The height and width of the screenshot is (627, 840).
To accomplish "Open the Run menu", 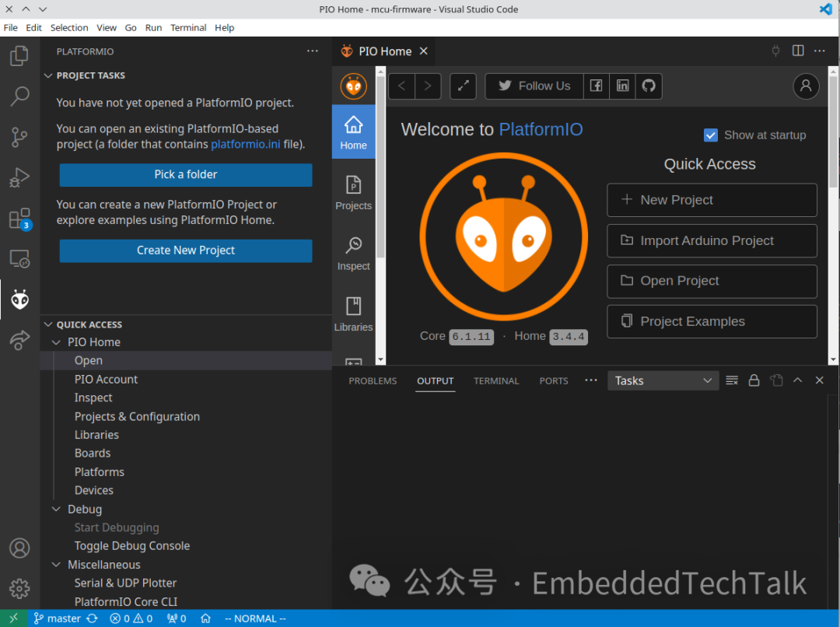I will pyautogui.click(x=153, y=27).
